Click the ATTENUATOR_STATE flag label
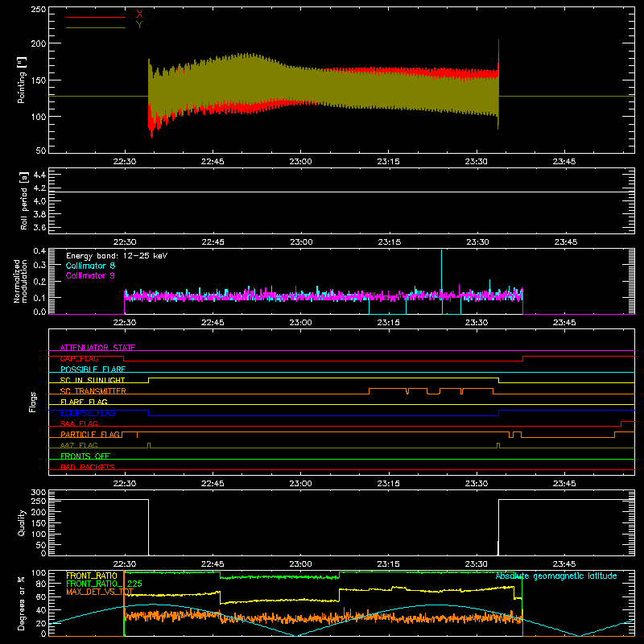644x644 pixels. (x=97, y=348)
